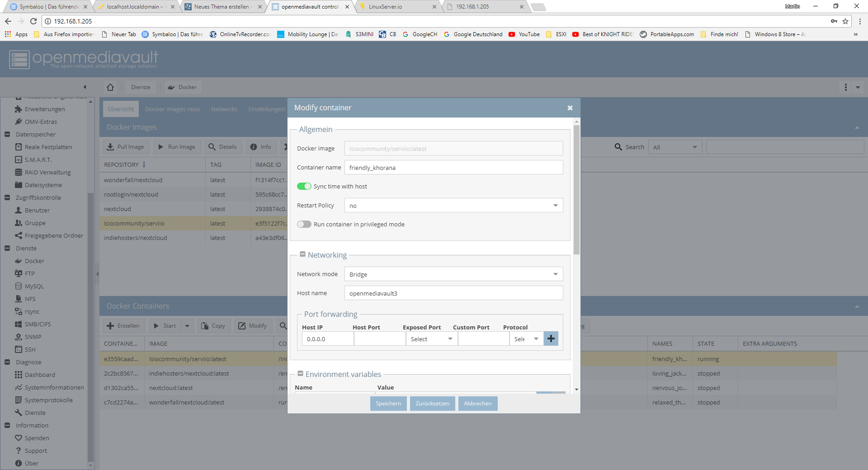868x470 pixels.
Task: Click Erstellen to create a container
Action: [x=123, y=326]
